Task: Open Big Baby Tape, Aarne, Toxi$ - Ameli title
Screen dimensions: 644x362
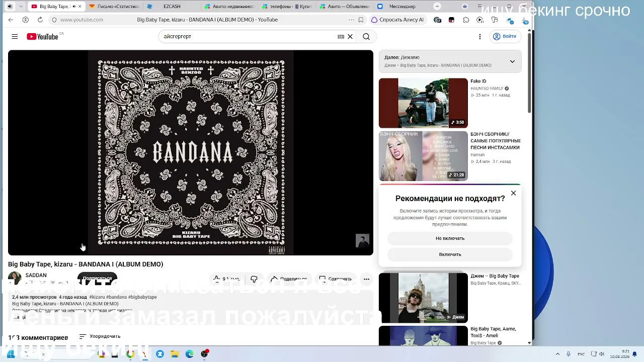Action: 494,332
